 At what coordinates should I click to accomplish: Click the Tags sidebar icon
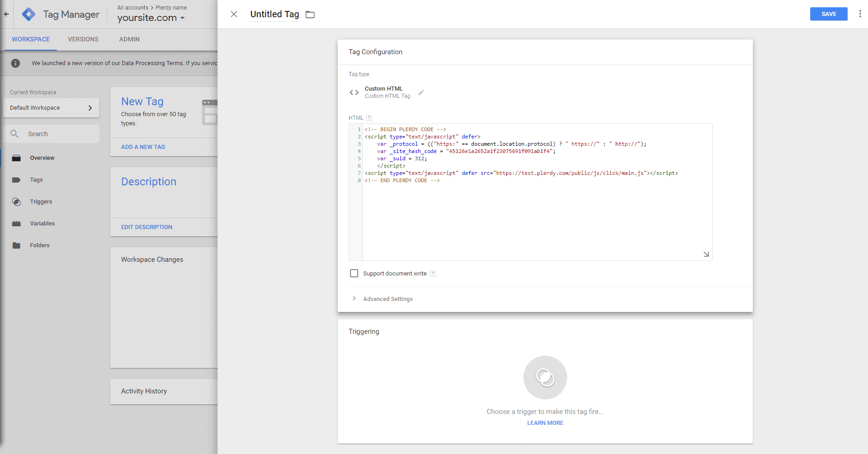click(16, 180)
